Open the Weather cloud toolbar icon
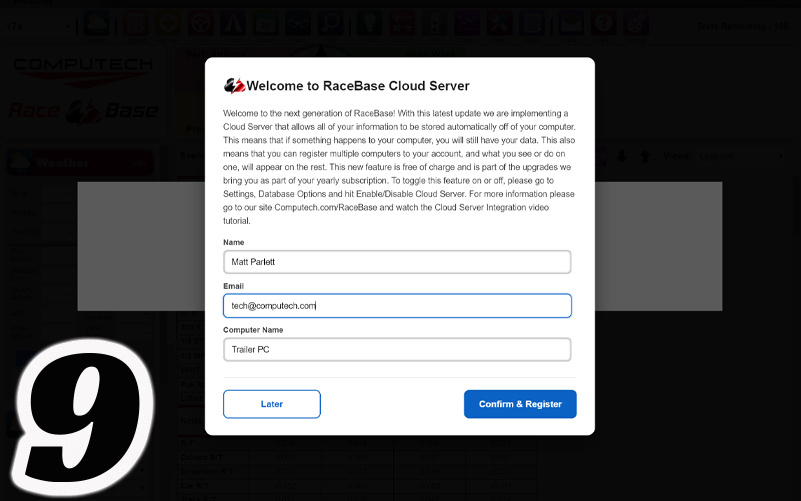 pyautogui.click(x=97, y=24)
